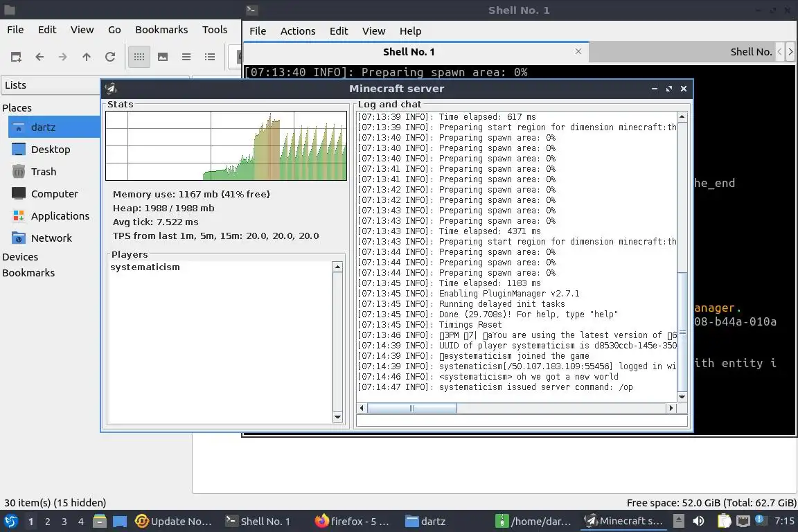Click the 'Avg tick: 7.522 ms' stat

coord(156,222)
